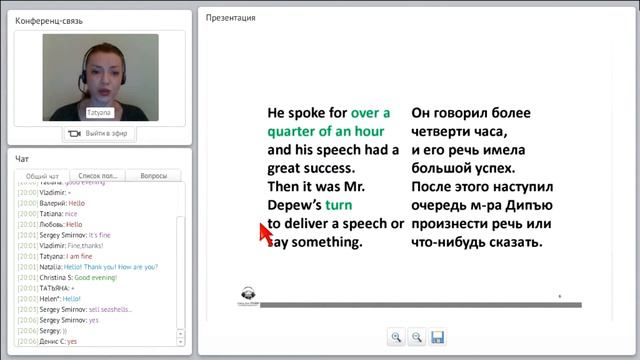Switch to the Вопросы tab
This screenshot has height=360, width=640.
(153, 176)
